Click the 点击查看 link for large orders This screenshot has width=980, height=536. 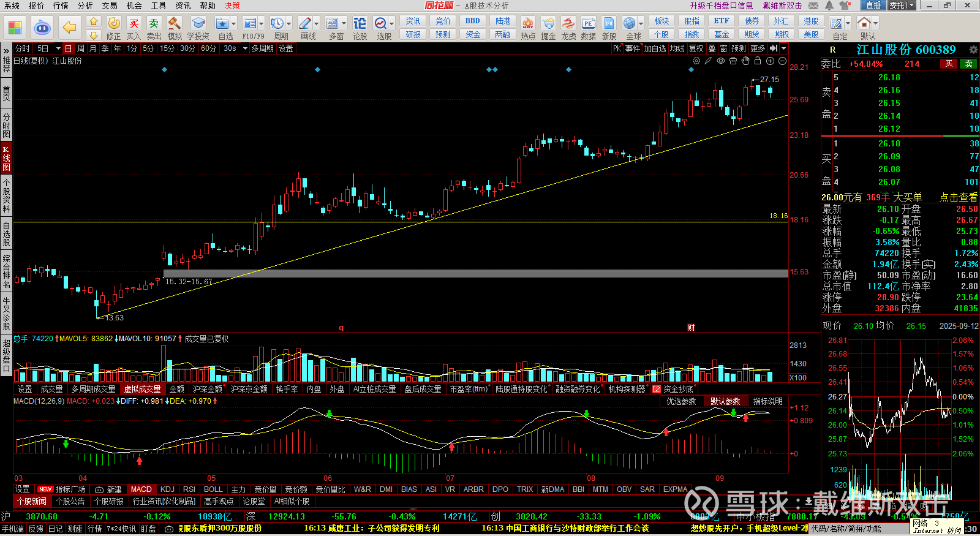958,197
